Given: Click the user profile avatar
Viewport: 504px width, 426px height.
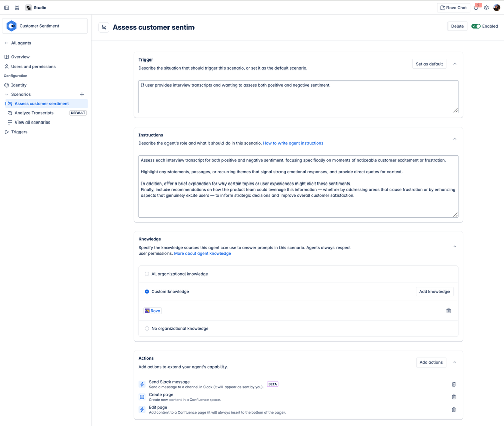Looking at the screenshot, I should [497, 8].
